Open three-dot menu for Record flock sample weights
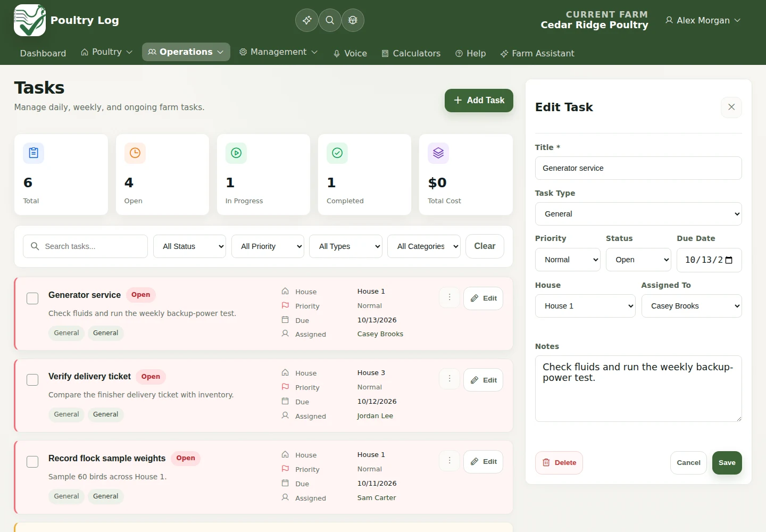 click(x=449, y=461)
